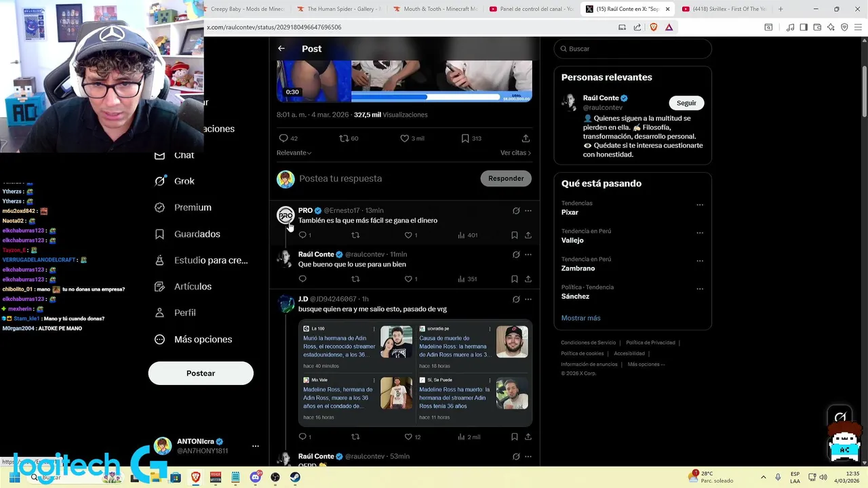The height and width of the screenshot is (488, 868).
Task: Open Perfil in X sidebar
Action: point(175,312)
